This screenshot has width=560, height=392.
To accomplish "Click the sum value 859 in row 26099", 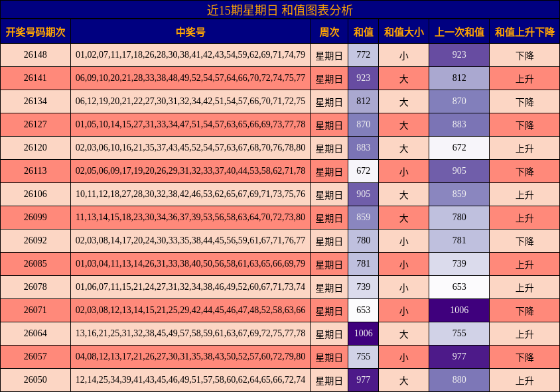I will tap(363, 218).
